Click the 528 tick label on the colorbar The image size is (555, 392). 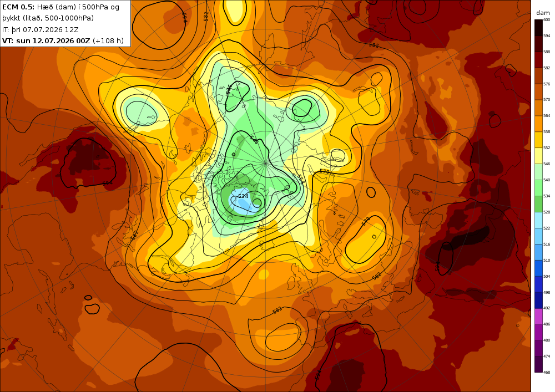point(547,212)
